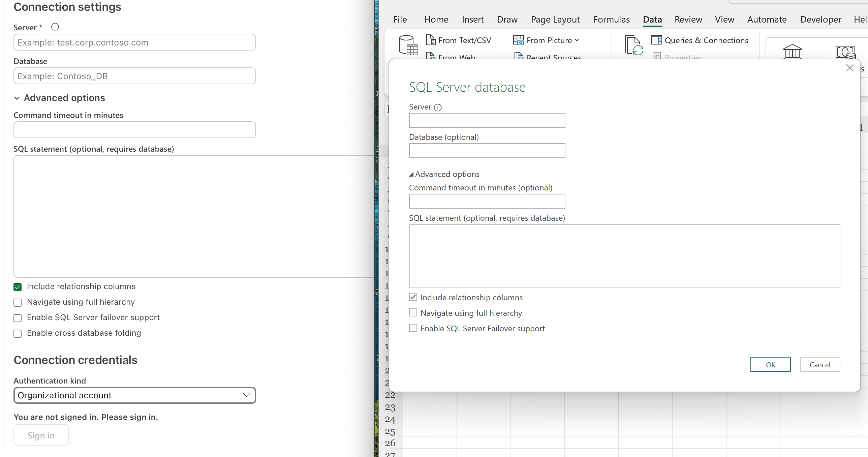Switch to the Insert ribbon tab

click(473, 20)
